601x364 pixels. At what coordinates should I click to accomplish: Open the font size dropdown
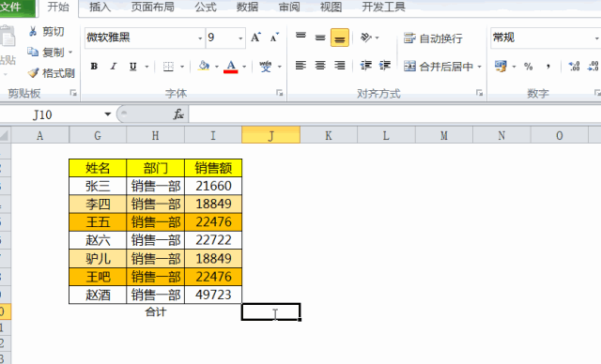pos(240,38)
